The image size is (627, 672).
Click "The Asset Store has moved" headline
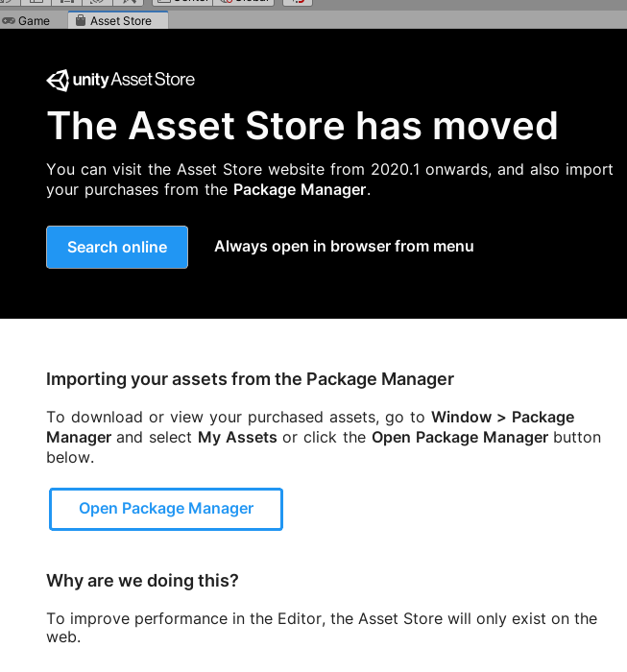click(x=301, y=127)
